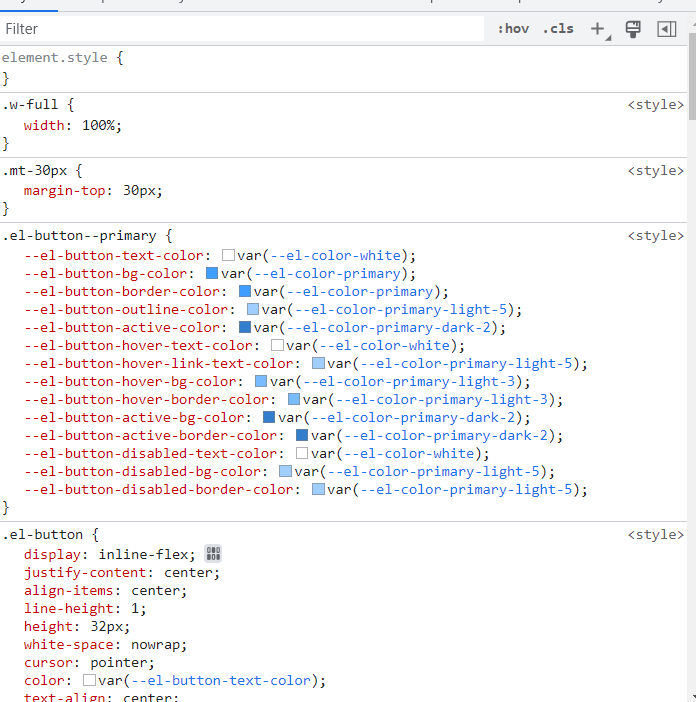Open the flexbox editor icon beside inline-flex

pos(213,554)
